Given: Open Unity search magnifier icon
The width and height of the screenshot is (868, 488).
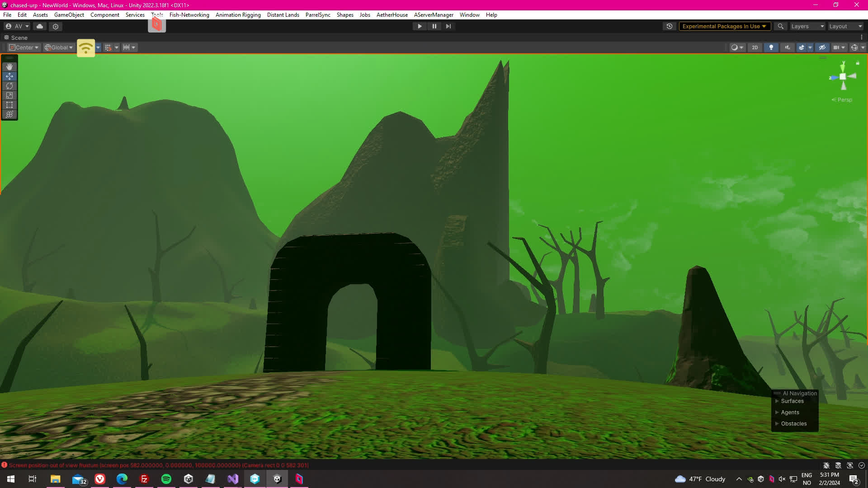Looking at the screenshot, I should click(780, 26).
